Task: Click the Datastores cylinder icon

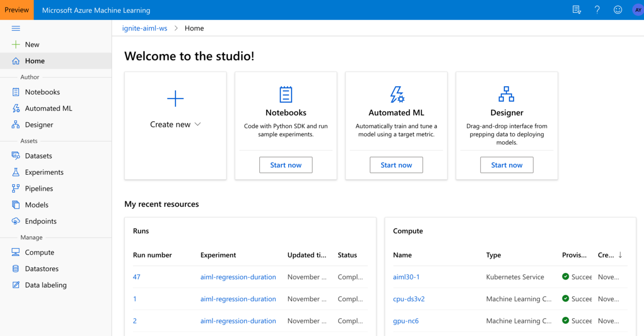Action: click(16, 268)
